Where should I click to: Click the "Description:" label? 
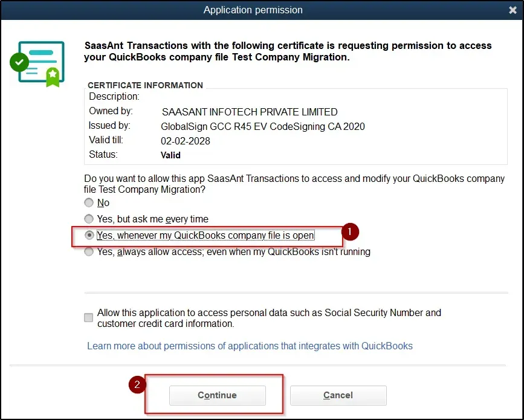click(114, 97)
